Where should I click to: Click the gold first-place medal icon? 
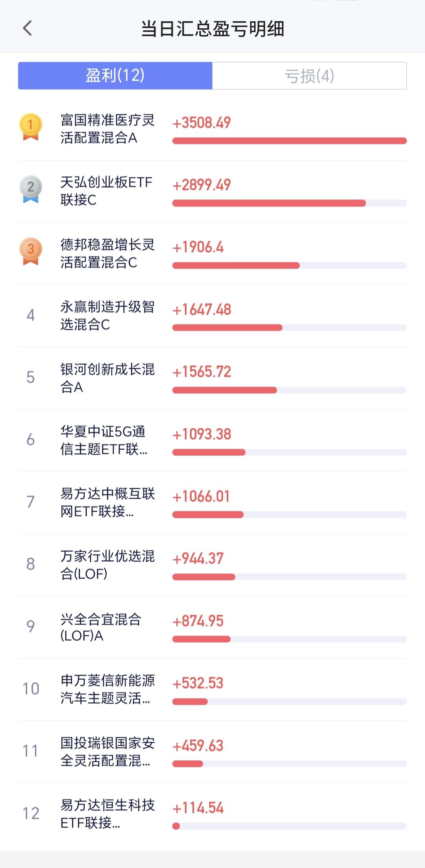click(x=31, y=127)
